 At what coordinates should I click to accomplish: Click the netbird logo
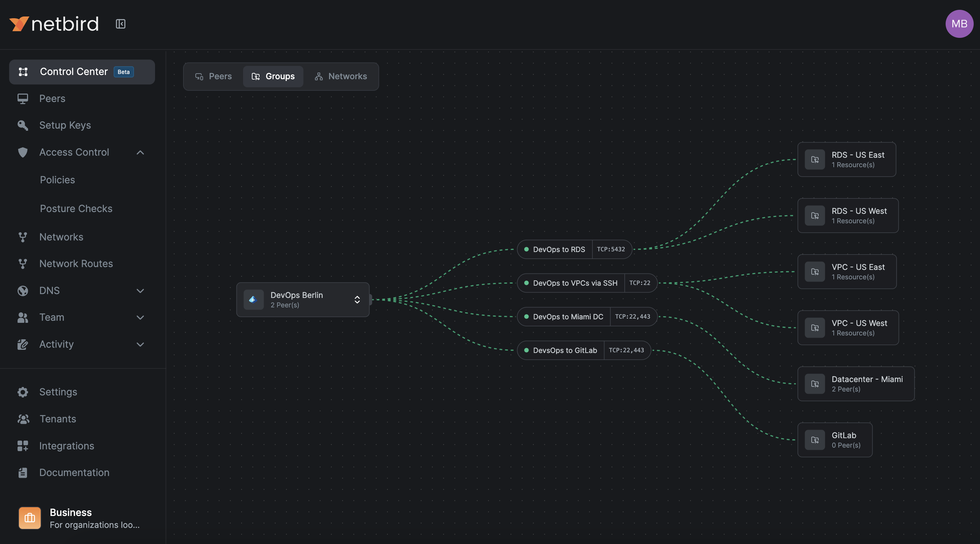pos(54,23)
